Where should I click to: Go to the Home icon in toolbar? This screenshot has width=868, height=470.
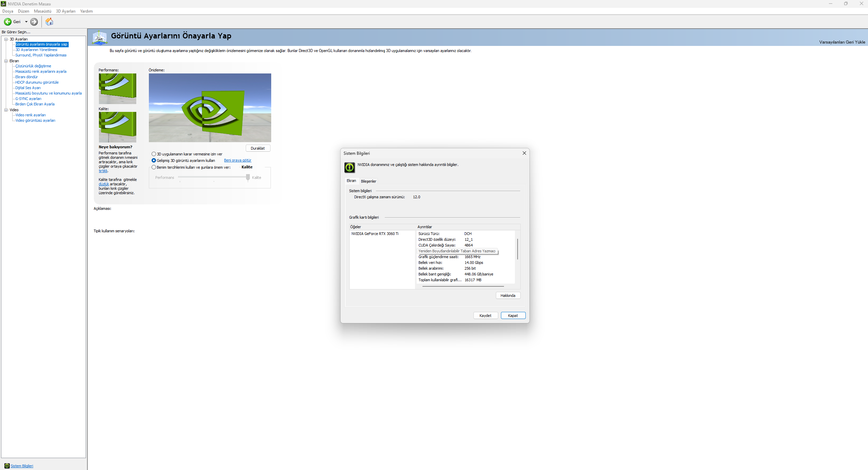tap(49, 22)
